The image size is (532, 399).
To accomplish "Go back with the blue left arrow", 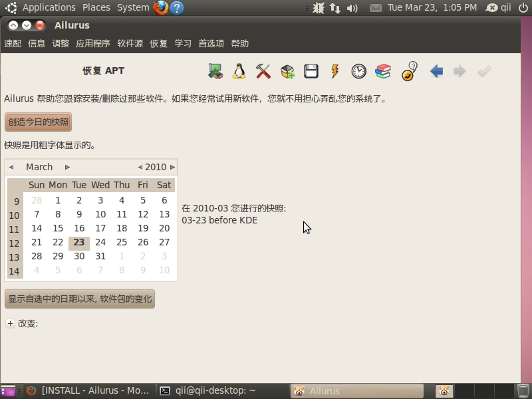I will 436,71.
